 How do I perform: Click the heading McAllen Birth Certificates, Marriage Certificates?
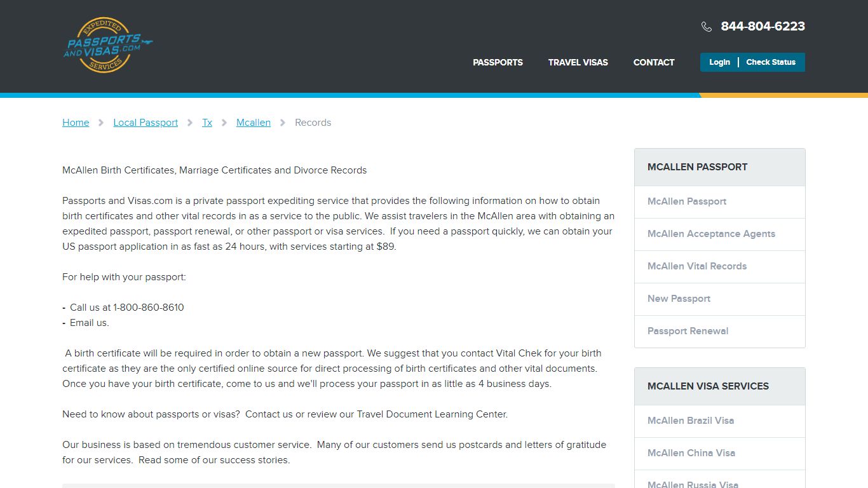[214, 170]
